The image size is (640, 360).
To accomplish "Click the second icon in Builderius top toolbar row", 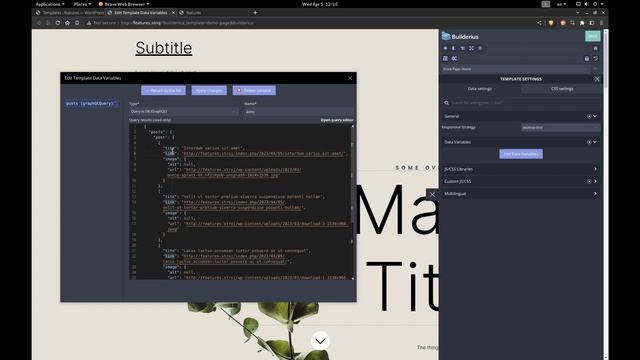I will tap(453, 48).
